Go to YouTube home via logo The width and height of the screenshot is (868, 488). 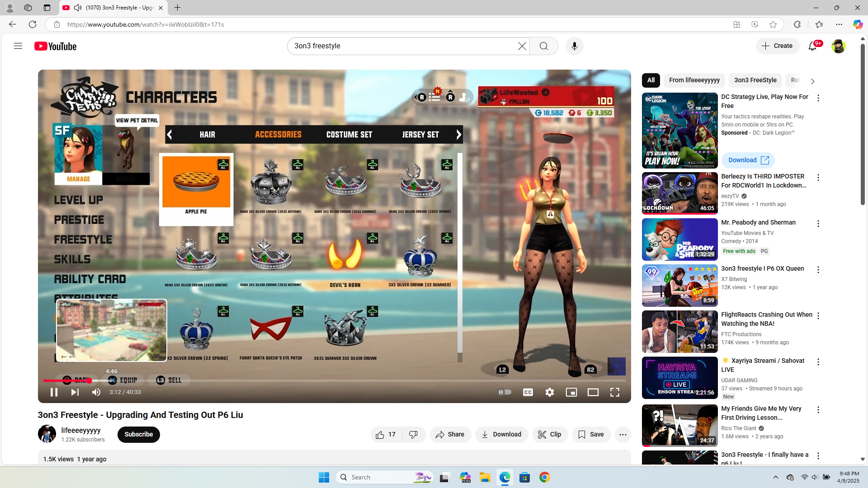[x=56, y=46]
